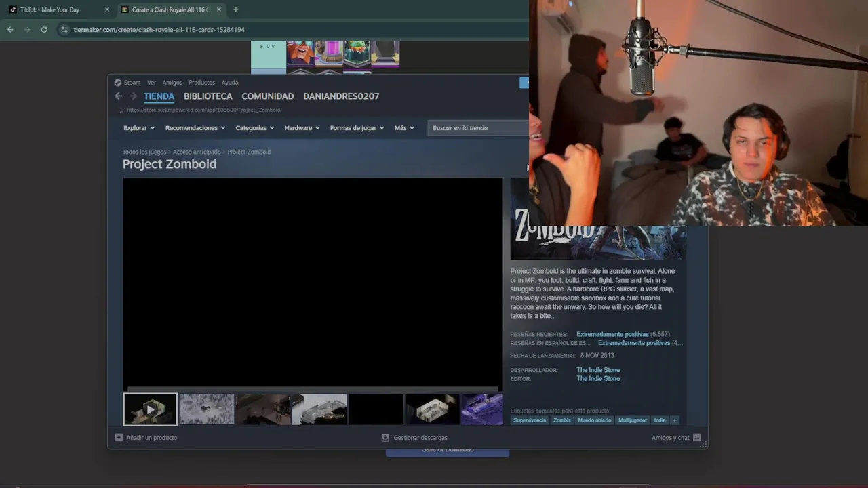Open Spanish reviews Extremadamente positivas link
Viewport: 868px width, 488px height.
pyautogui.click(x=634, y=343)
